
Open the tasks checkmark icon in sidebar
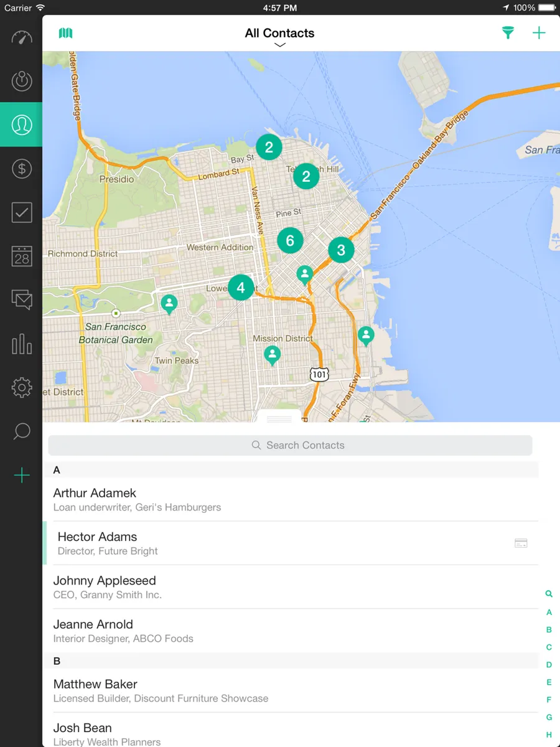(21, 212)
